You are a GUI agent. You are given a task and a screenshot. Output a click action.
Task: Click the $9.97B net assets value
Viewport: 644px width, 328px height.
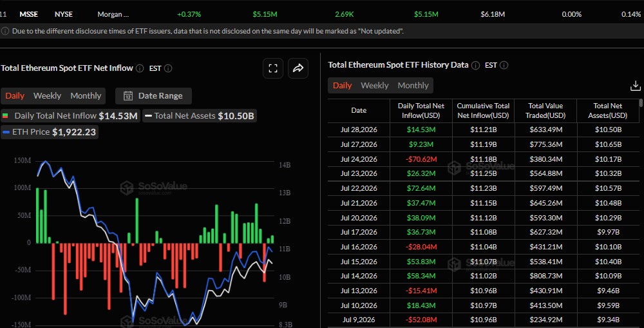point(609,232)
